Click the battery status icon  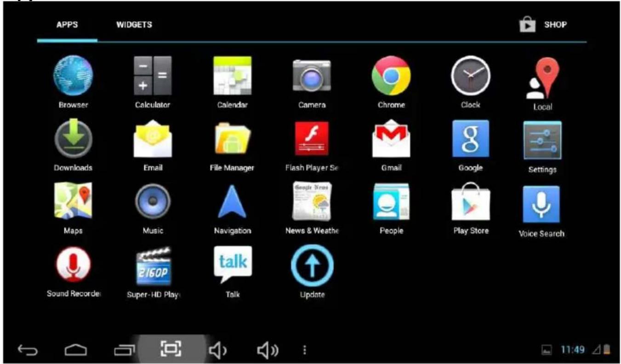(607, 350)
